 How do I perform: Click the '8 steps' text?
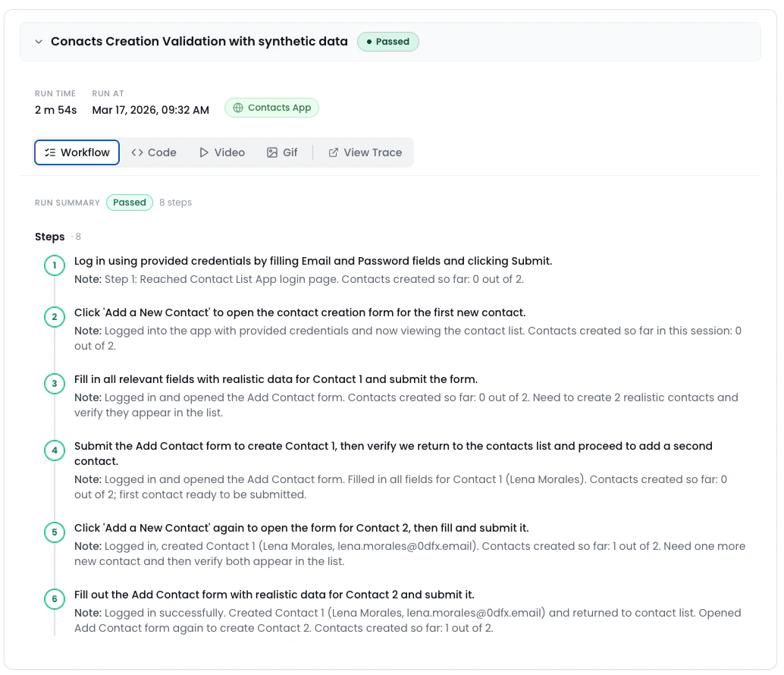[175, 202]
